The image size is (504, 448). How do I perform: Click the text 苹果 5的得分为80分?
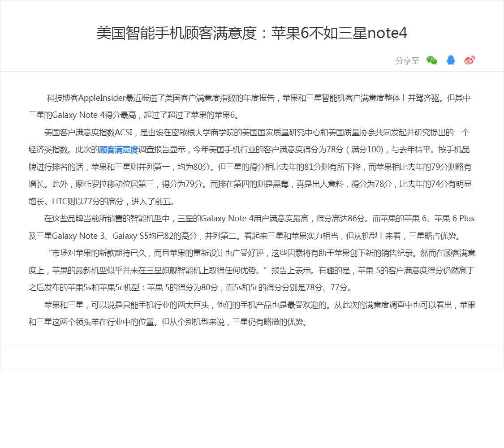pos(183,287)
